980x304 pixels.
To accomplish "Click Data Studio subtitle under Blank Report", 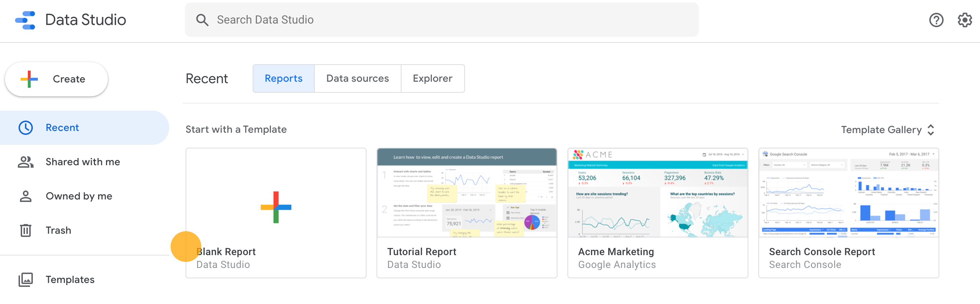I will pos(223,265).
